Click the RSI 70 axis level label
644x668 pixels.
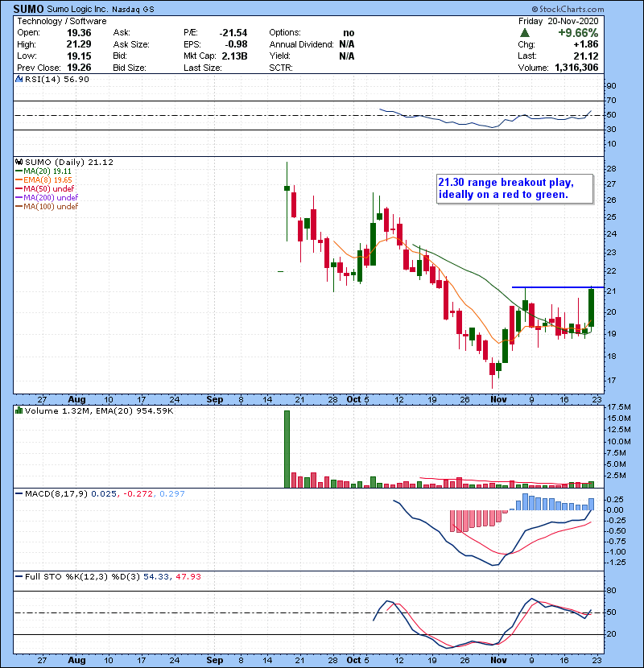pyautogui.click(x=611, y=101)
